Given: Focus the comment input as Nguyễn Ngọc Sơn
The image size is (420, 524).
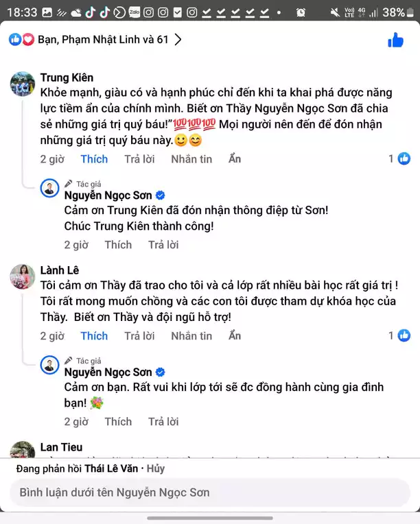Looking at the screenshot, I should pyautogui.click(x=210, y=492).
